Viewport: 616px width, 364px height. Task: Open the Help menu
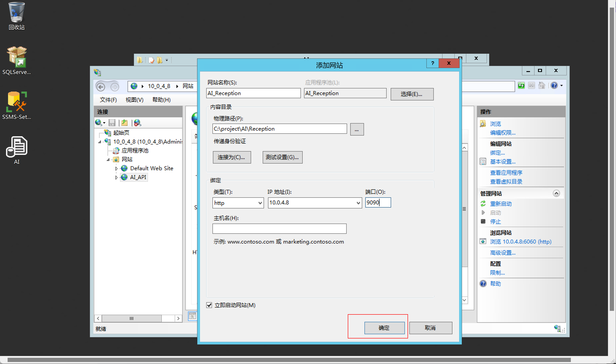tap(161, 100)
